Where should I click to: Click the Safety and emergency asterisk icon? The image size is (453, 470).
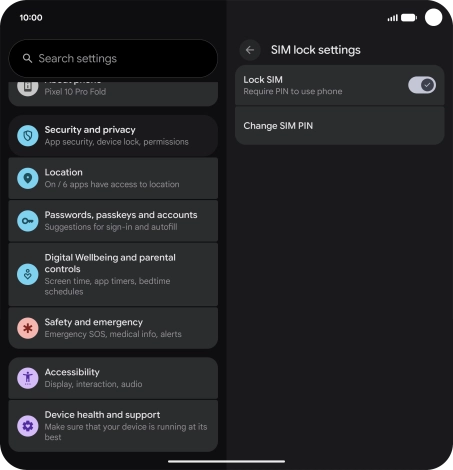pos(28,328)
